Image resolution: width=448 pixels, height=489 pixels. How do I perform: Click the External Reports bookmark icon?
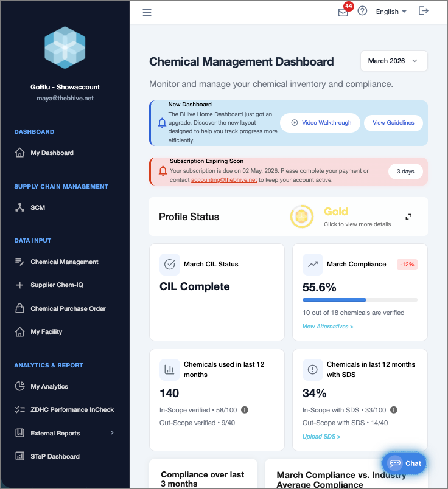19,433
